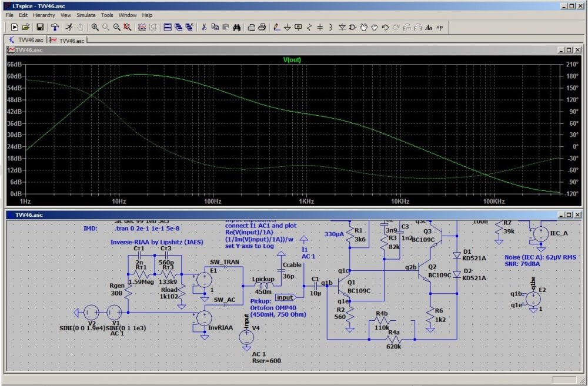Click the green V(out) trace label

[292, 59]
